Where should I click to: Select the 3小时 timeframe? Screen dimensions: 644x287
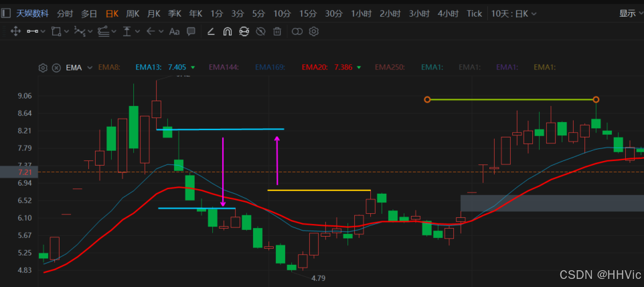[419, 14]
